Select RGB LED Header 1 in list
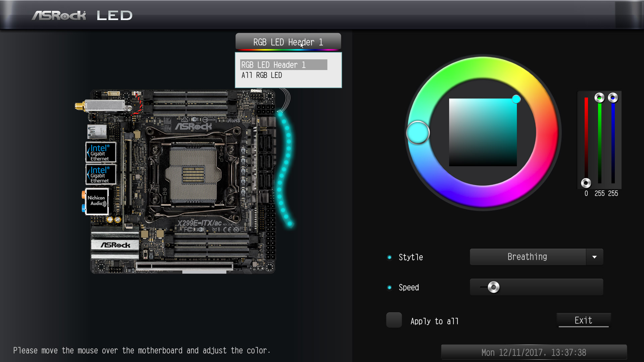Viewport: 644px width, 362px height. coord(283,65)
